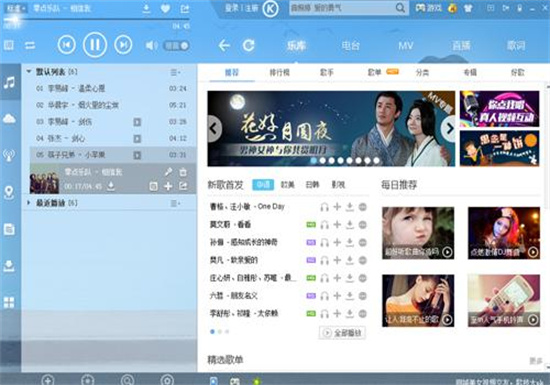The width and height of the screenshot is (550, 385).
Task: Select the highlighted new songs language filter
Action: [x=263, y=184]
